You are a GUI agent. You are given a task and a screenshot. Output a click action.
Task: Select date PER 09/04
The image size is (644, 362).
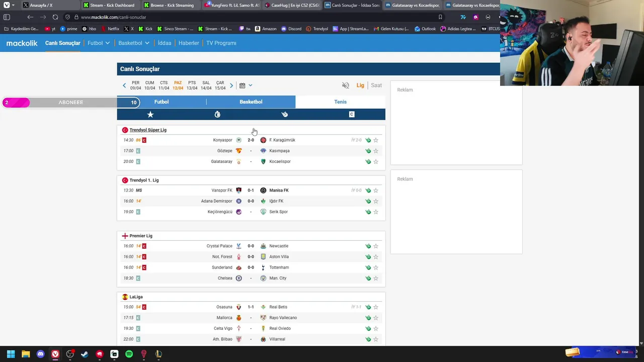click(135, 85)
